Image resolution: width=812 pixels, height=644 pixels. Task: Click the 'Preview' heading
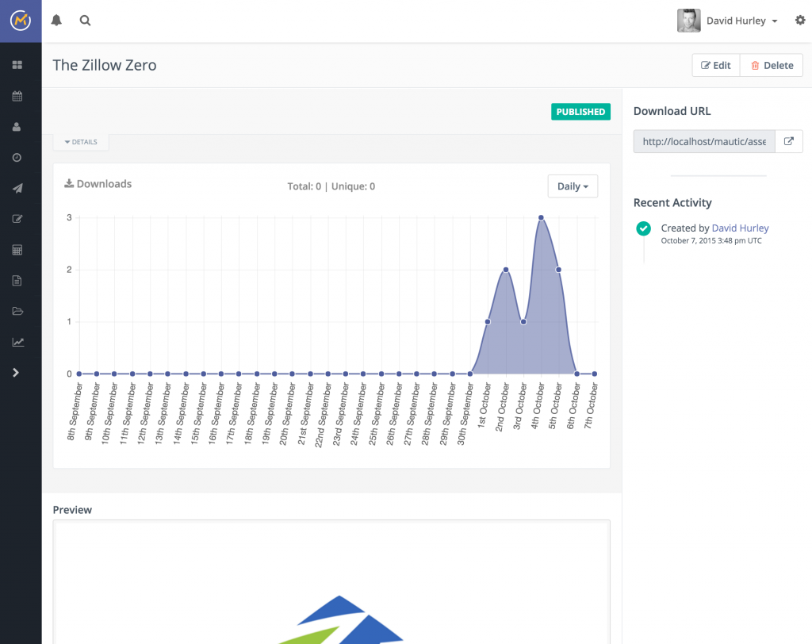point(72,510)
